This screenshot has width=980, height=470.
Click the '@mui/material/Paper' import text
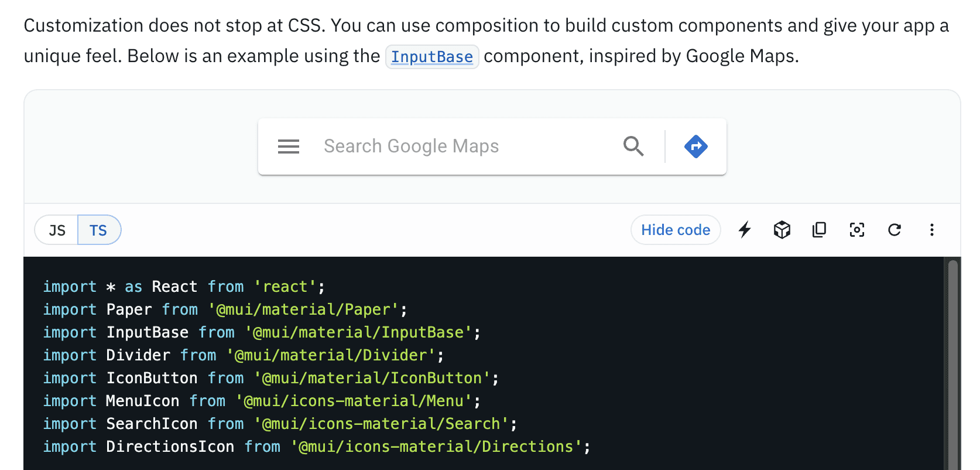(304, 309)
